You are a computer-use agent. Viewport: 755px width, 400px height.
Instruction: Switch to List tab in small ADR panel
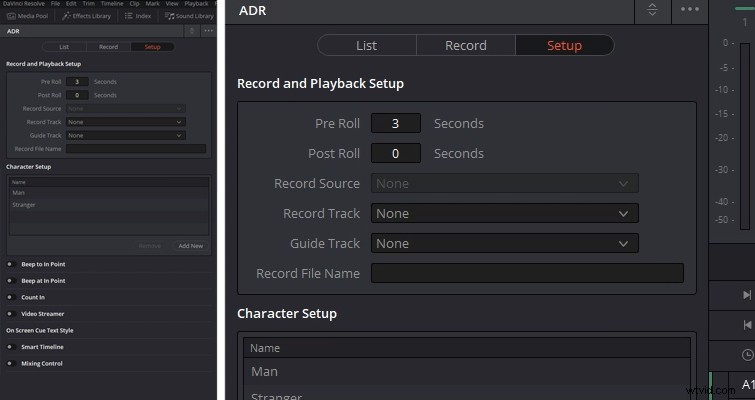click(x=64, y=47)
